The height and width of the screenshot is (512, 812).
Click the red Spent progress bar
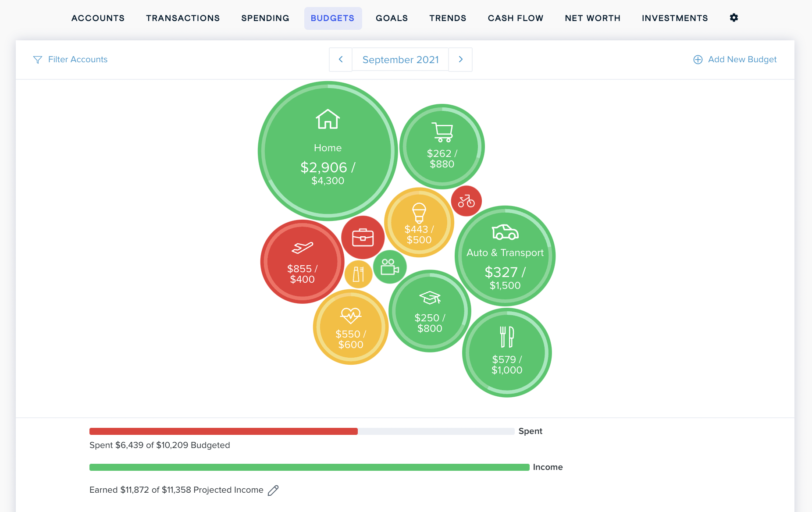(x=224, y=431)
